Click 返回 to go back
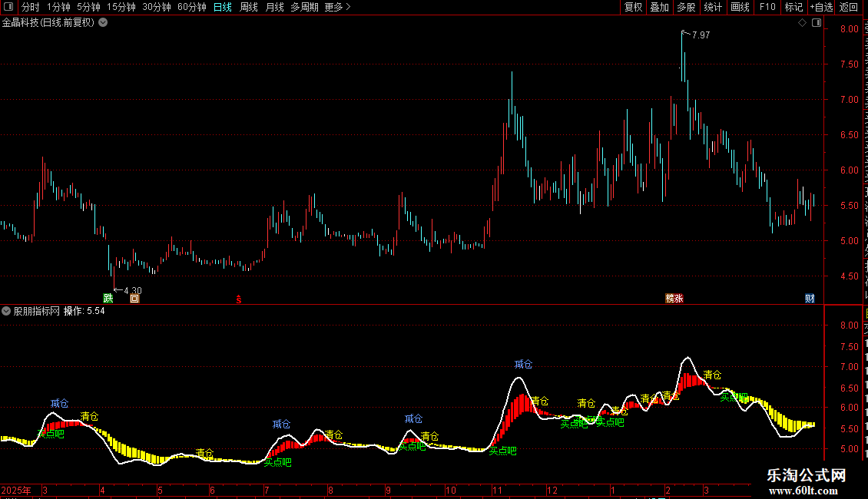The image size is (868, 499). [849, 7]
